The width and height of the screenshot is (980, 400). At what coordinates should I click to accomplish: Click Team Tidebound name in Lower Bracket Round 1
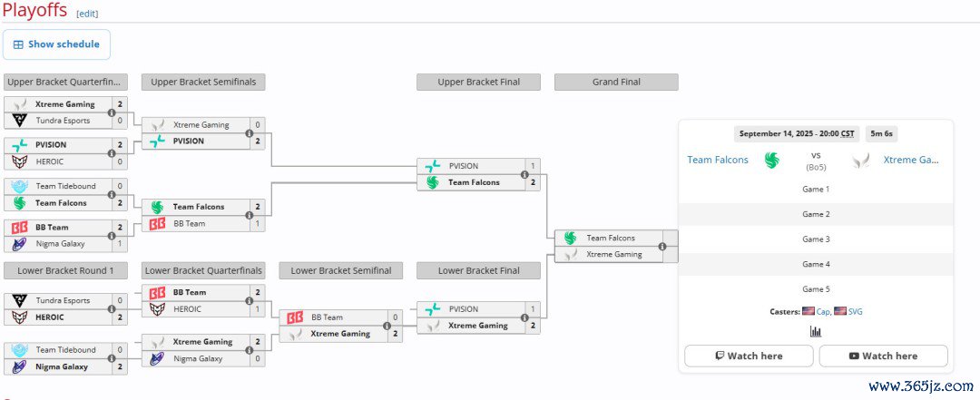65,350
